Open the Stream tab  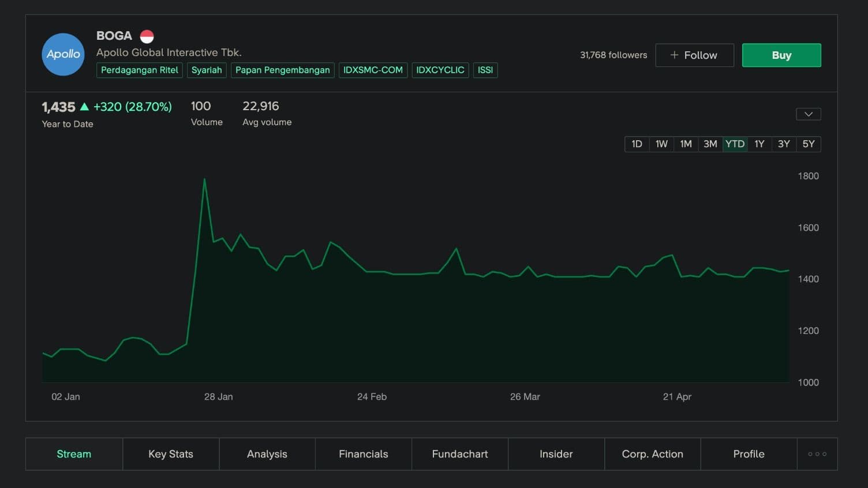[74, 454]
